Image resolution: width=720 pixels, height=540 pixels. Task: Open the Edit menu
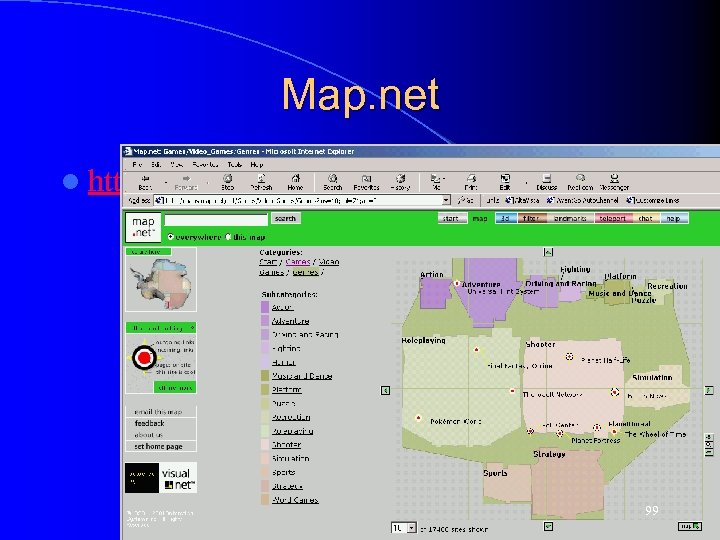pyautogui.click(x=157, y=164)
